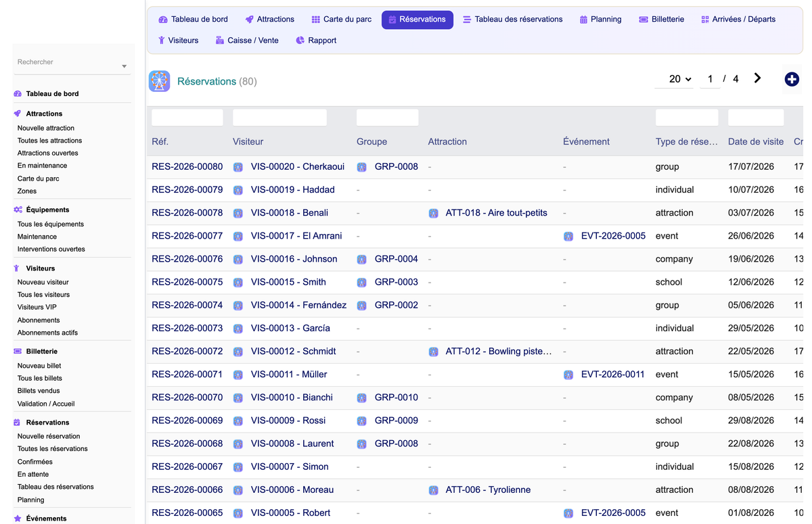Click the add new reservation plus icon
The height and width of the screenshot is (524, 812).
(792, 79)
